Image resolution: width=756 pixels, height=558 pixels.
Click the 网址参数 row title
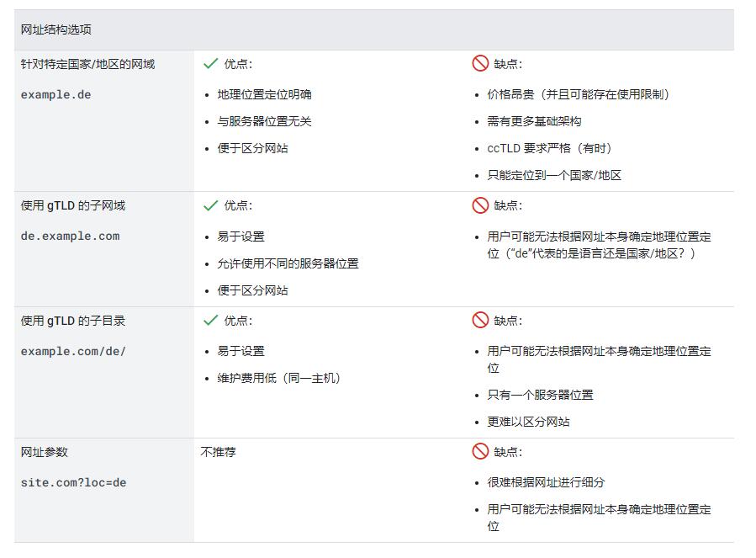tap(45, 452)
